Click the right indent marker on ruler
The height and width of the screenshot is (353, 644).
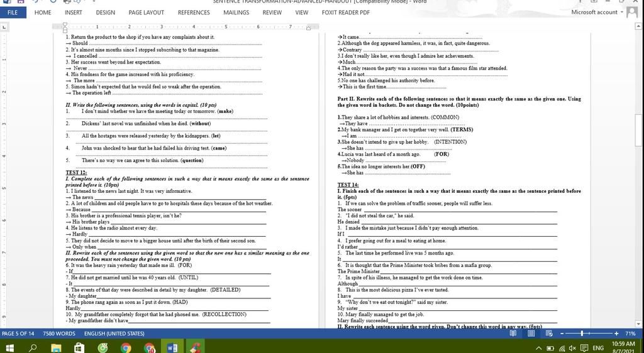click(308, 28)
